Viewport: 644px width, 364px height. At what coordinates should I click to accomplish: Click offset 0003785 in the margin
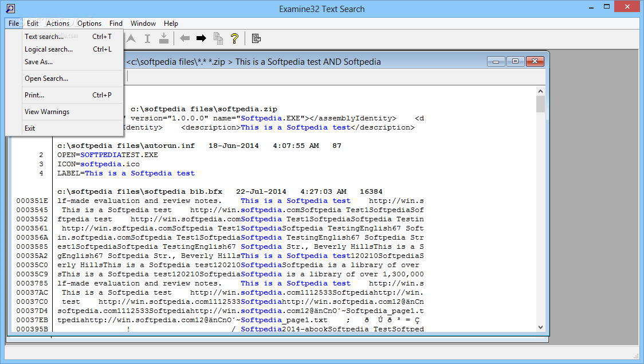(32, 284)
